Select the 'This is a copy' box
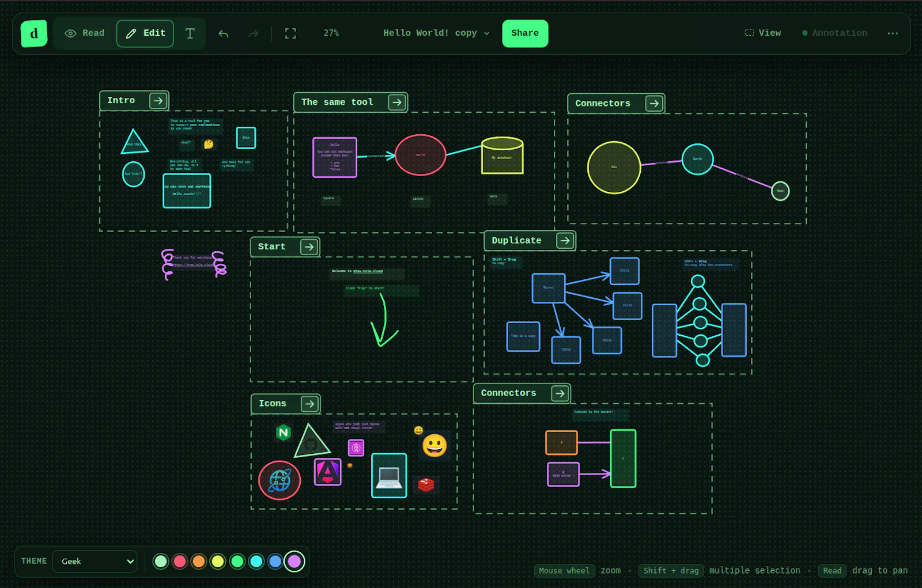922x588 pixels. tap(523, 336)
